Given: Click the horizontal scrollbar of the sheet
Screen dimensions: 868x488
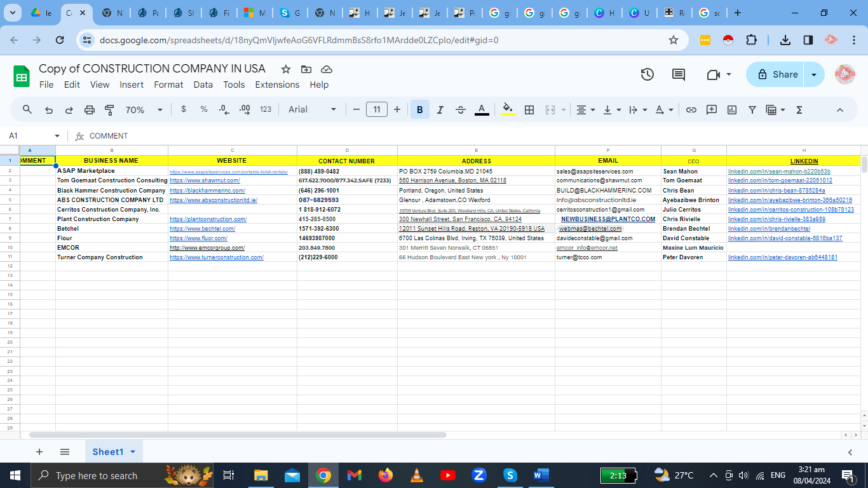Looking at the screenshot, I should 238,435.
